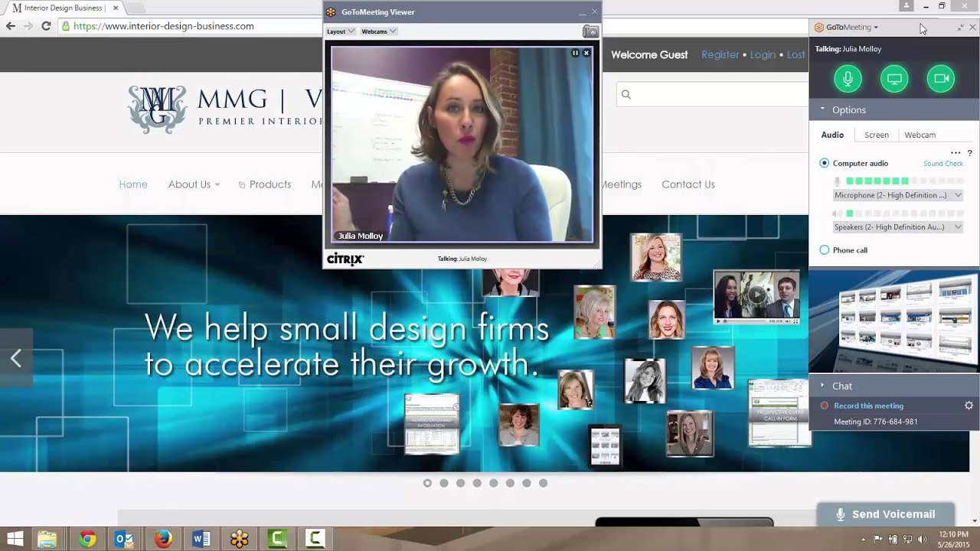Open the Speakers device dropdown
The image size is (980, 551).
897,227
